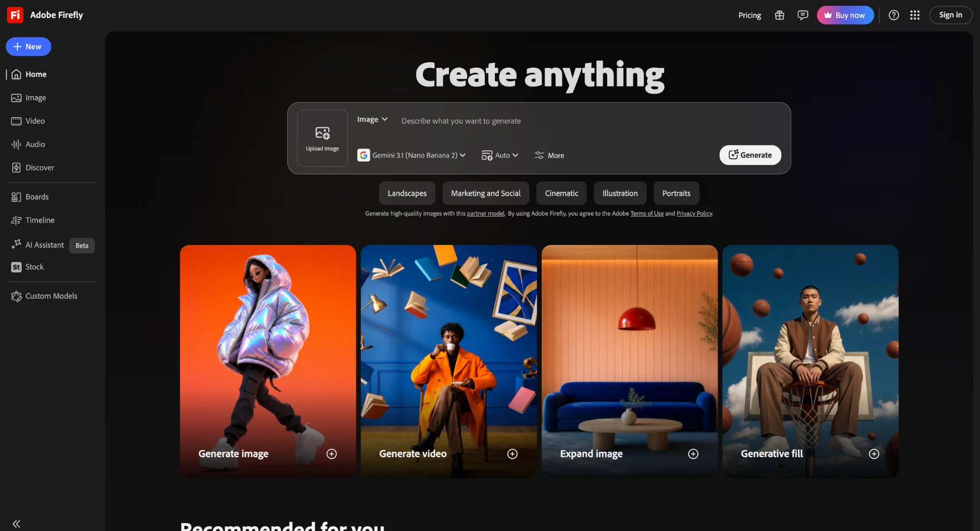980x531 pixels.
Task: Open the gift box icon in header
Action: coord(780,15)
